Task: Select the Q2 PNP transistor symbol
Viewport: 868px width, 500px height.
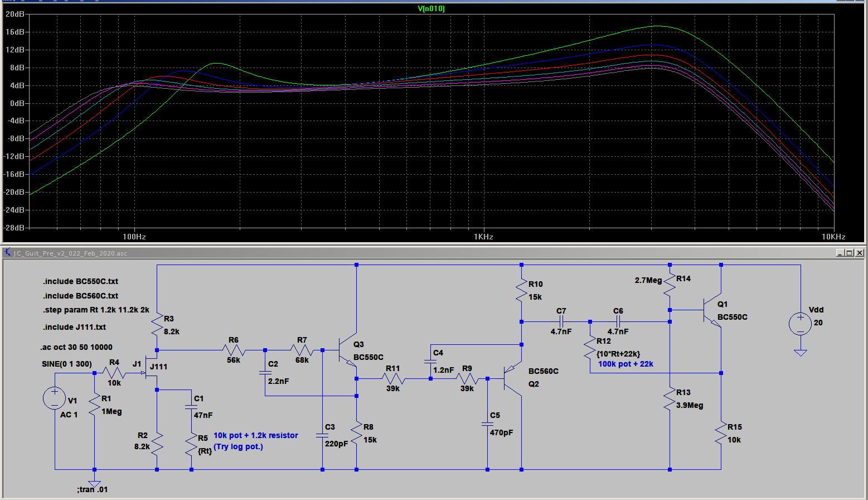Action: (513, 378)
